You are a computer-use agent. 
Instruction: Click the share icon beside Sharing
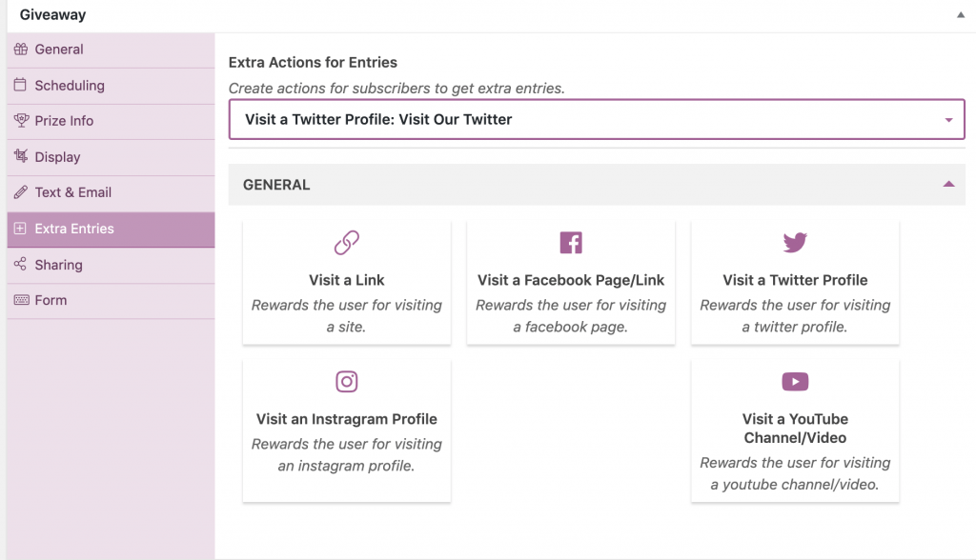pos(21,264)
